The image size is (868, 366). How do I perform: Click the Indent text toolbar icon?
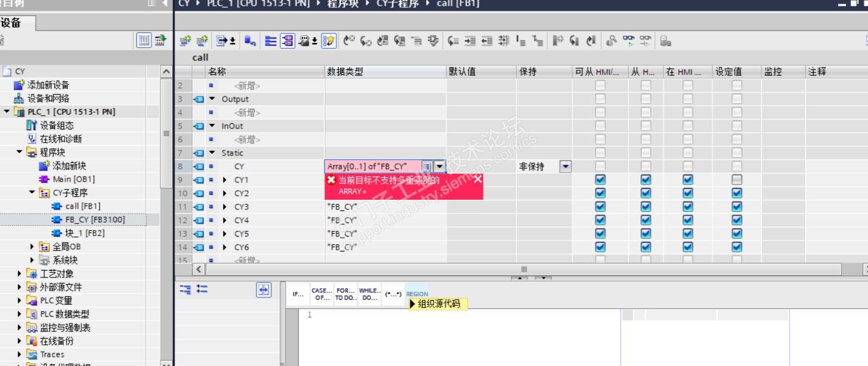coord(470,41)
